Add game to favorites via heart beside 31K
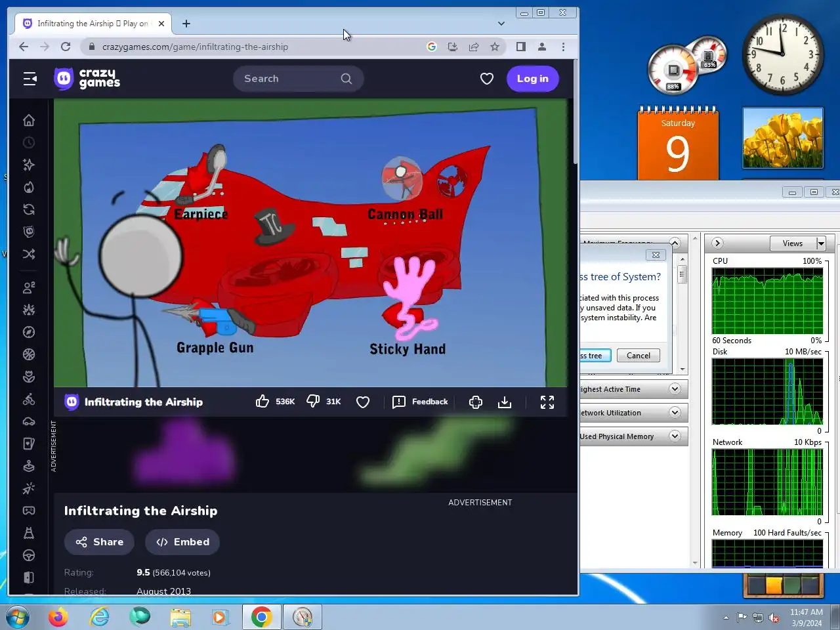The image size is (840, 630). click(363, 402)
